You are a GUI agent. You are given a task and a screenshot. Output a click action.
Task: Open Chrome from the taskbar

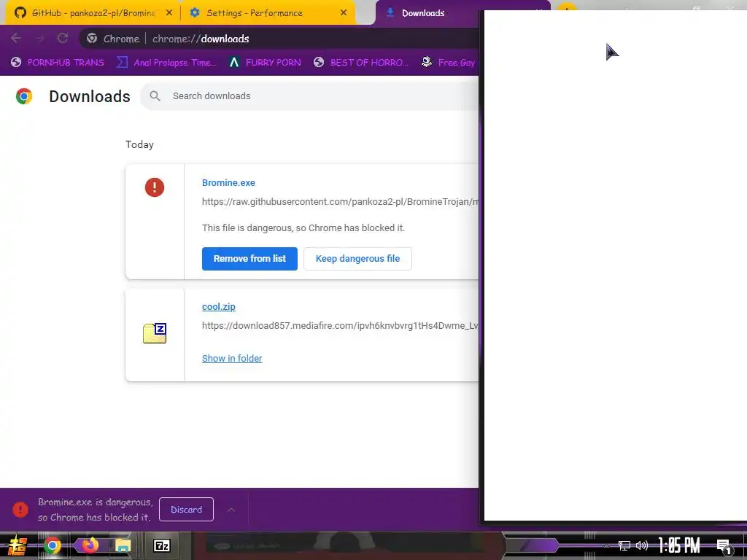pyautogui.click(x=53, y=545)
